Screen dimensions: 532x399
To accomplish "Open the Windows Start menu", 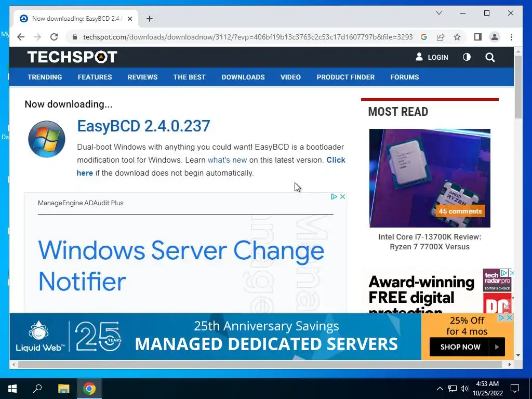I will pyautogui.click(x=12, y=389).
